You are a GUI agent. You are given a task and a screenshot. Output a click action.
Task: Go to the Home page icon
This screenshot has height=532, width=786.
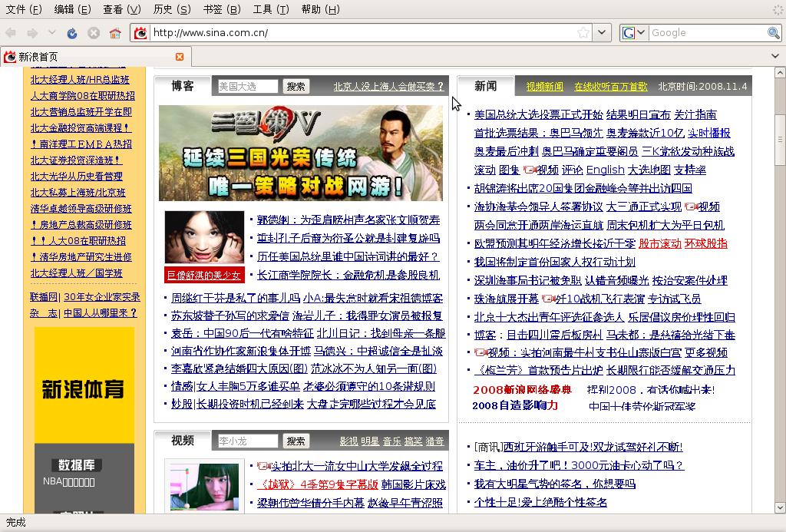[115, 33]
